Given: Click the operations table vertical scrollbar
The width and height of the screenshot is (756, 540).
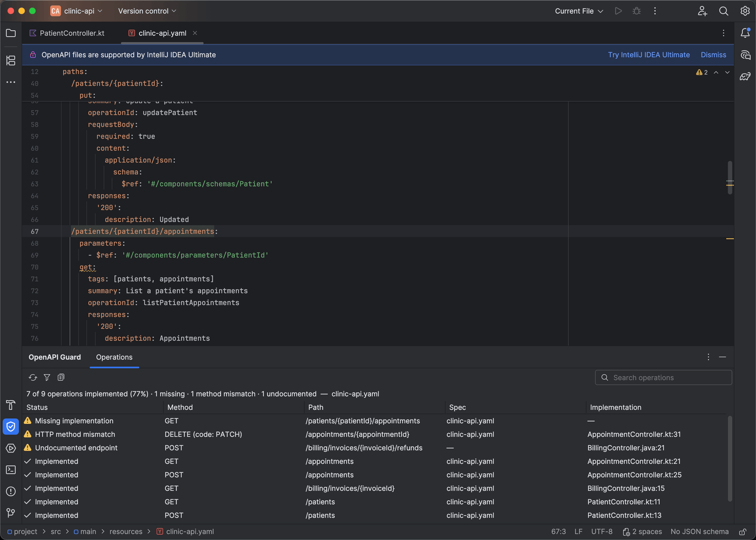Looking at the screenshot, I should pyautogui.click(x=730, y=458).
